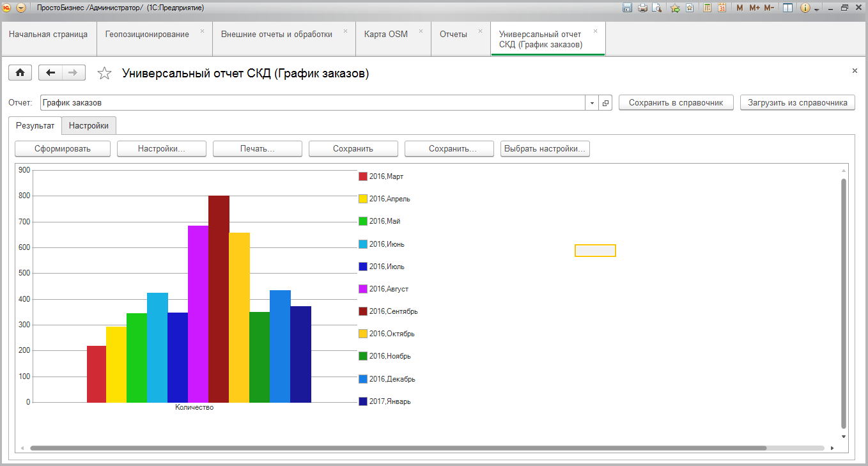Screen dimensions: 868x466
Task: Navigate back with the left arrow
Action: [50, 73]
